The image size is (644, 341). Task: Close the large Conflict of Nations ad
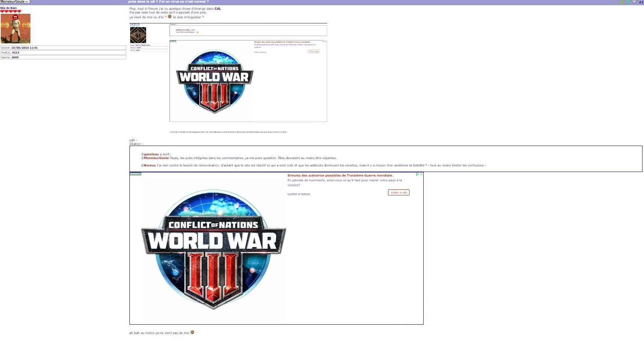[x=421, y=174]
